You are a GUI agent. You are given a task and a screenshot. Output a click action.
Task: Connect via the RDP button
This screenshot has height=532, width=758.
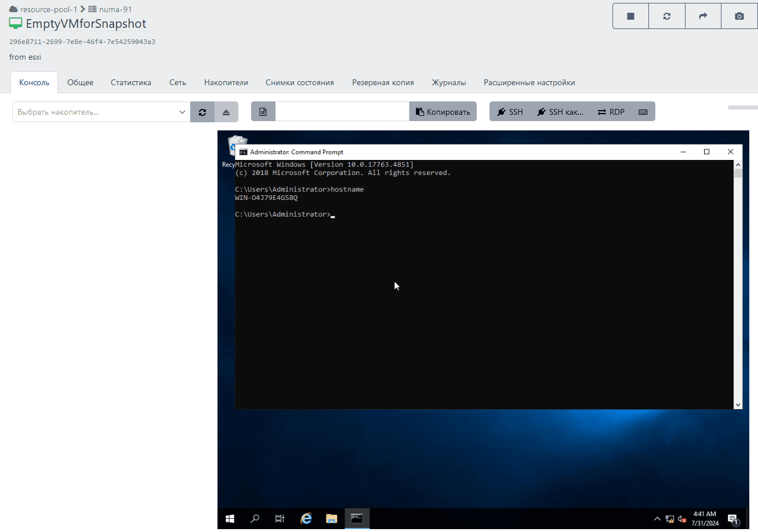click(x=611, y=112)
